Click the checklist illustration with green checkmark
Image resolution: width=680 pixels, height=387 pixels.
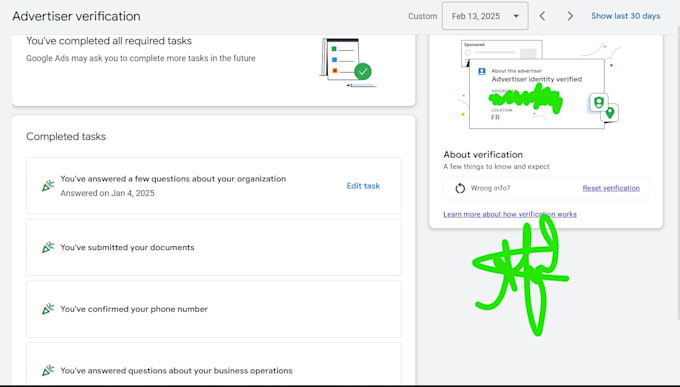pos(348,62)
